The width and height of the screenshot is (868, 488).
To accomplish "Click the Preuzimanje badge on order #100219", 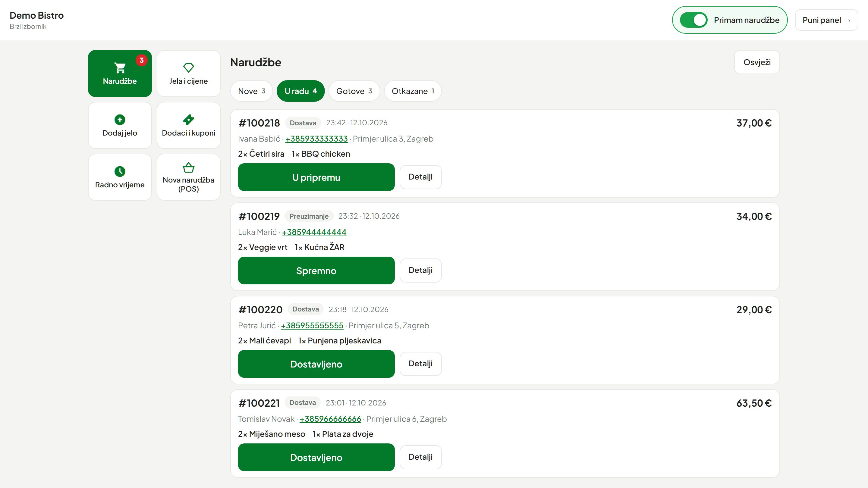I will (x=309, y=216).
